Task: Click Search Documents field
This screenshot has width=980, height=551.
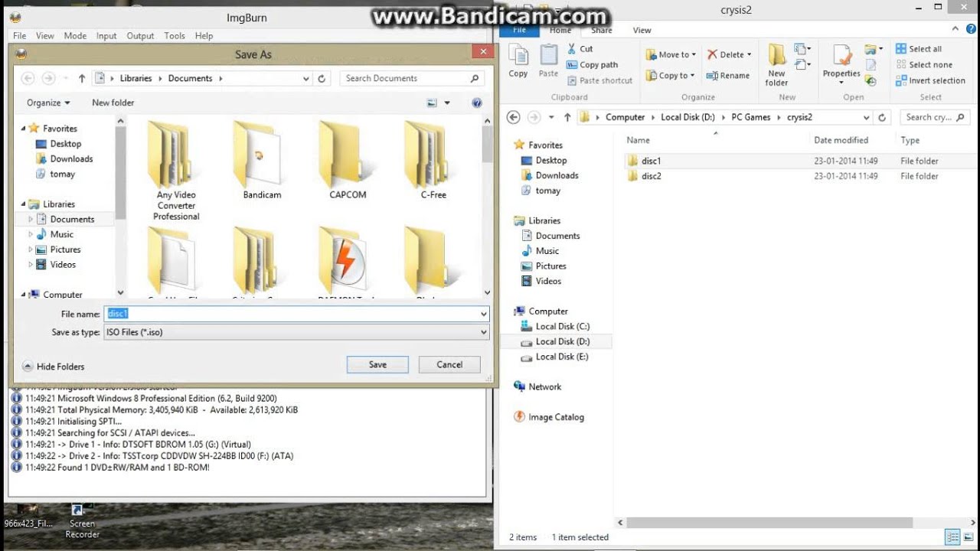Action: click(412, 78)
